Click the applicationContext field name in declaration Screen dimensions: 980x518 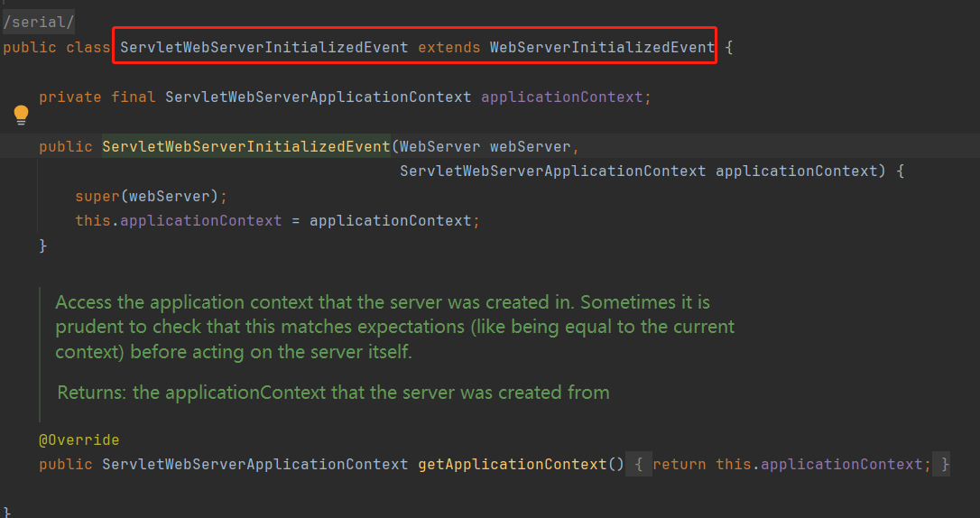coord(563,97)
